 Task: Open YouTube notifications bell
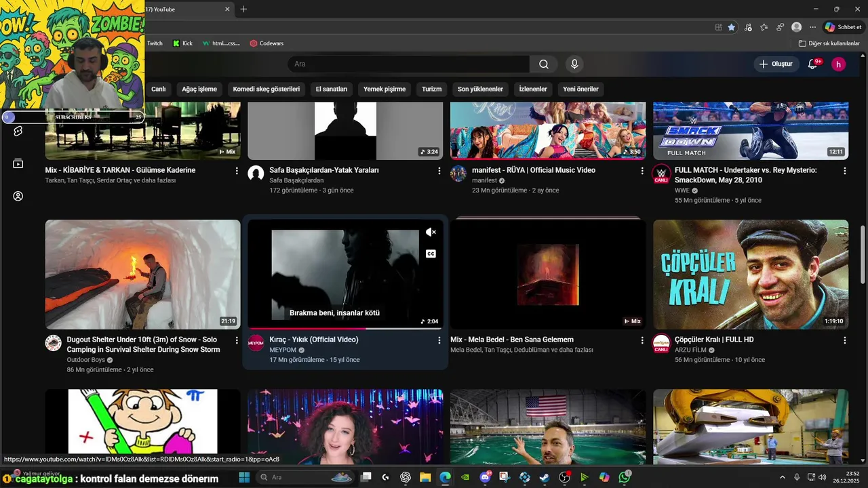812,64
